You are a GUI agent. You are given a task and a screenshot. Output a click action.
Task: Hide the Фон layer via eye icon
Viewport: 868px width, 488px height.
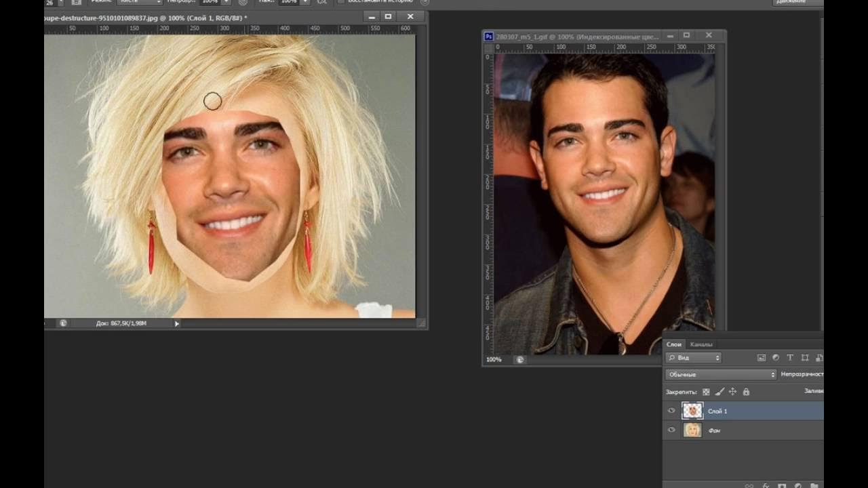pos(671,430)
